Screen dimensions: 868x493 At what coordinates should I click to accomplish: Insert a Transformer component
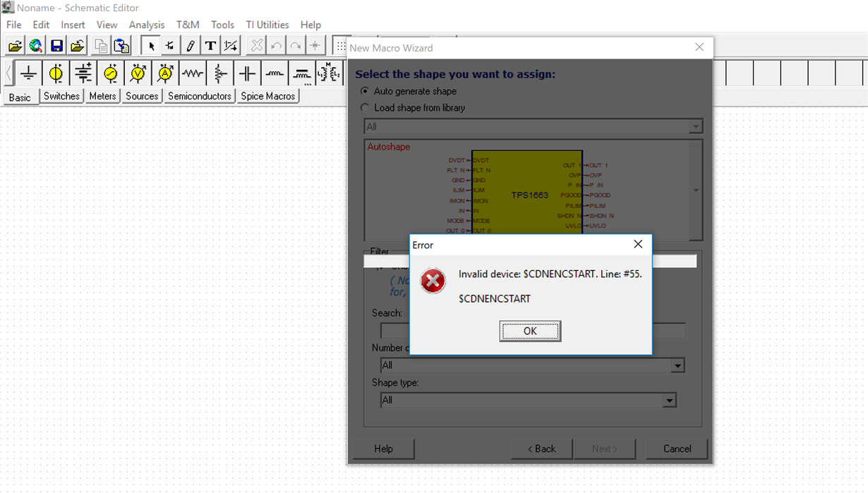coord(329,73)
